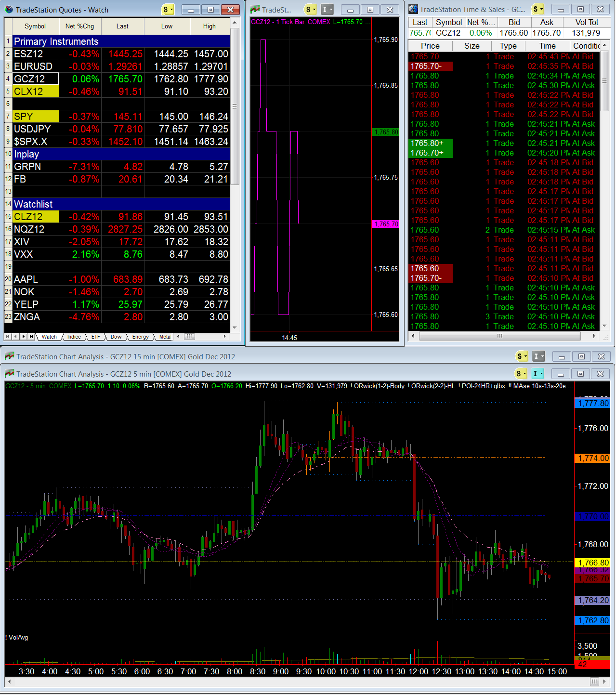Image resolution: width=616 pixels, height=695 pixels.
Task: Open symbol link menu on 15 min chart
Action: tap(522, 356)
